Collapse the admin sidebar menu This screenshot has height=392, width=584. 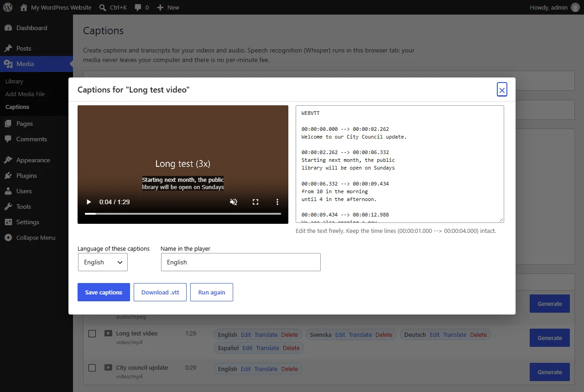[36, 237]
